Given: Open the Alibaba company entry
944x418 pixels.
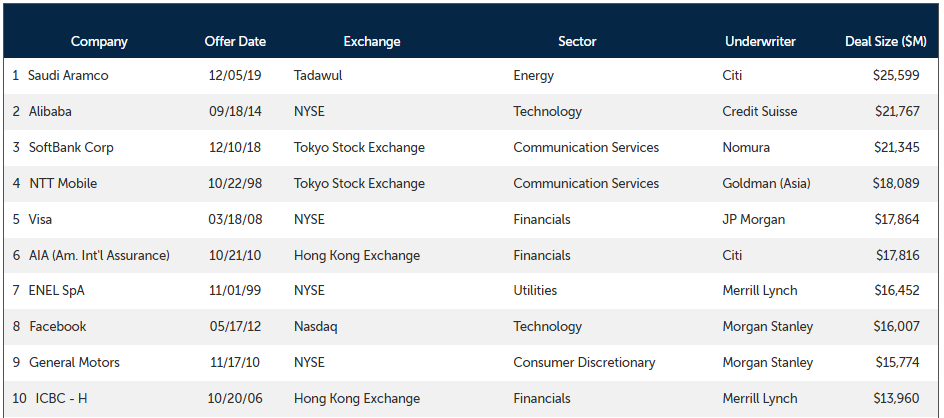Looking at the screenshot, I should point(50,111).
